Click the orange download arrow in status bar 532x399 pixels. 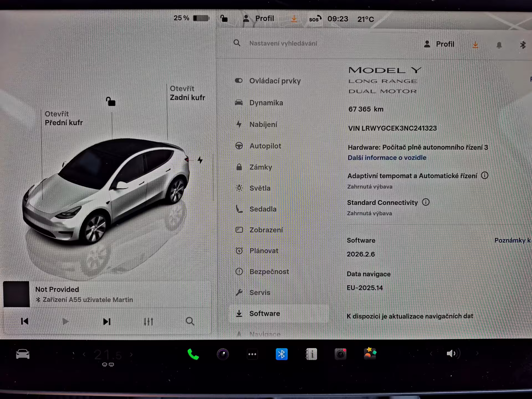click(x=294, y=19)
